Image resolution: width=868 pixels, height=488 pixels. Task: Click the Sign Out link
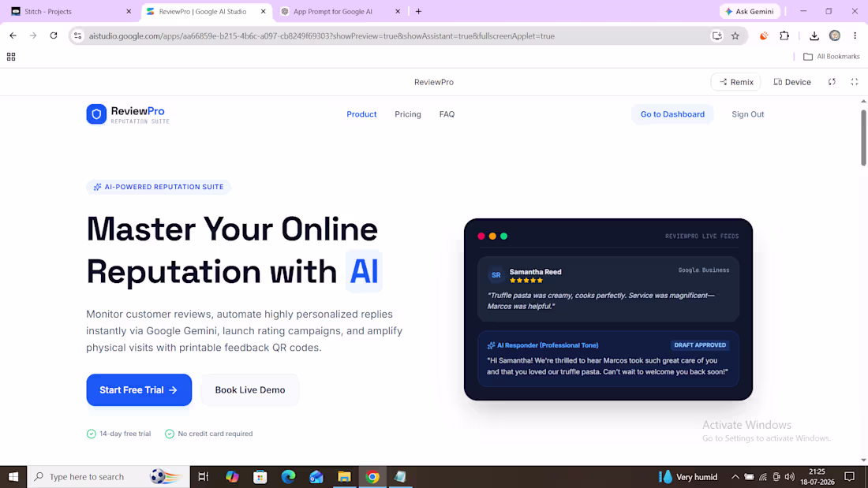[748, 114]
